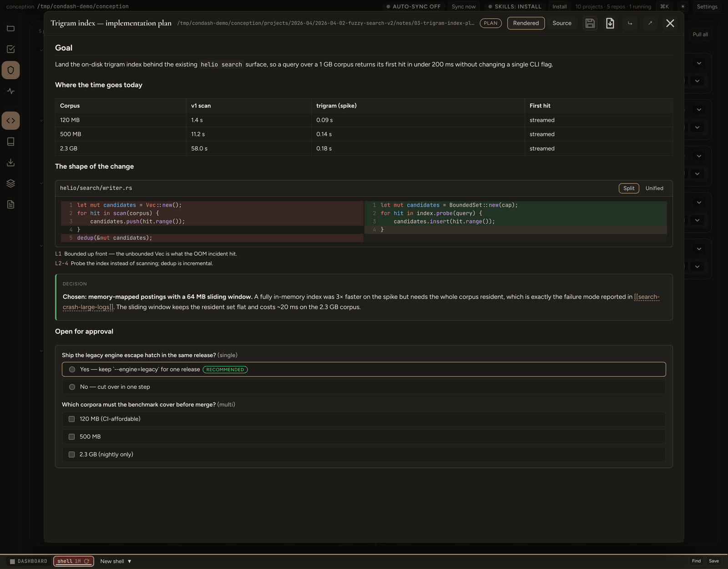Viewport: 728px width, 569px height.
Task: Toggle the SKILLS: INSTALL status pill
Action: (515, 6)
